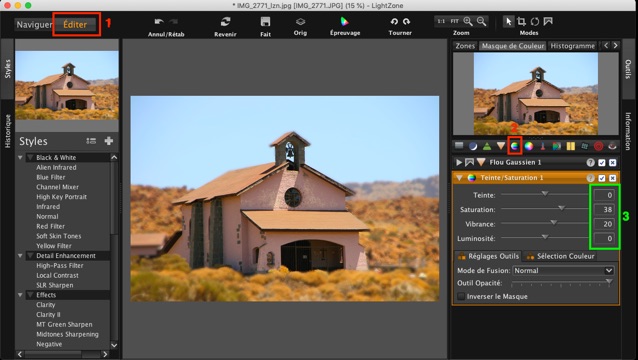Select the arrow pointer mode
This screenshot has width=638, height=360.
click(x=508, y=21)
